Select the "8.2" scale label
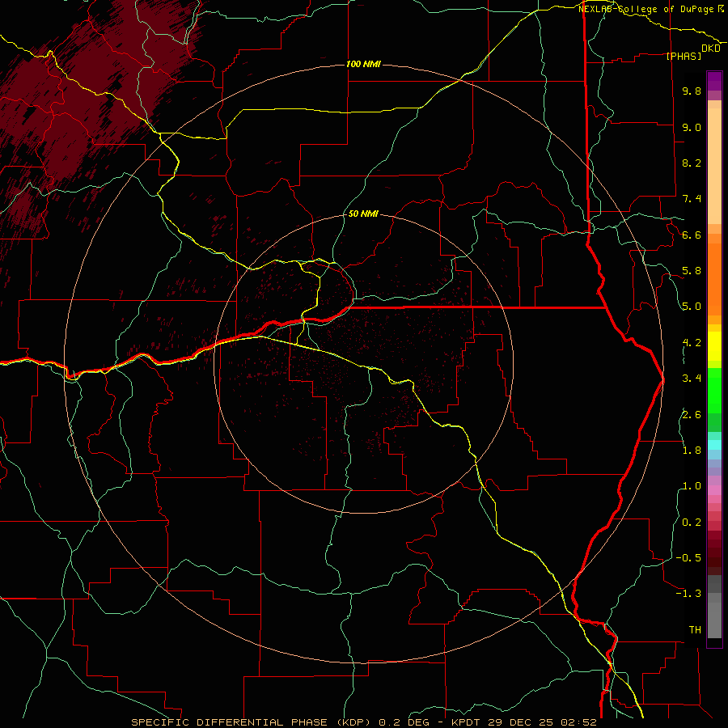Image resolution: width=728 pixels, height=728 pixels. 692,163
